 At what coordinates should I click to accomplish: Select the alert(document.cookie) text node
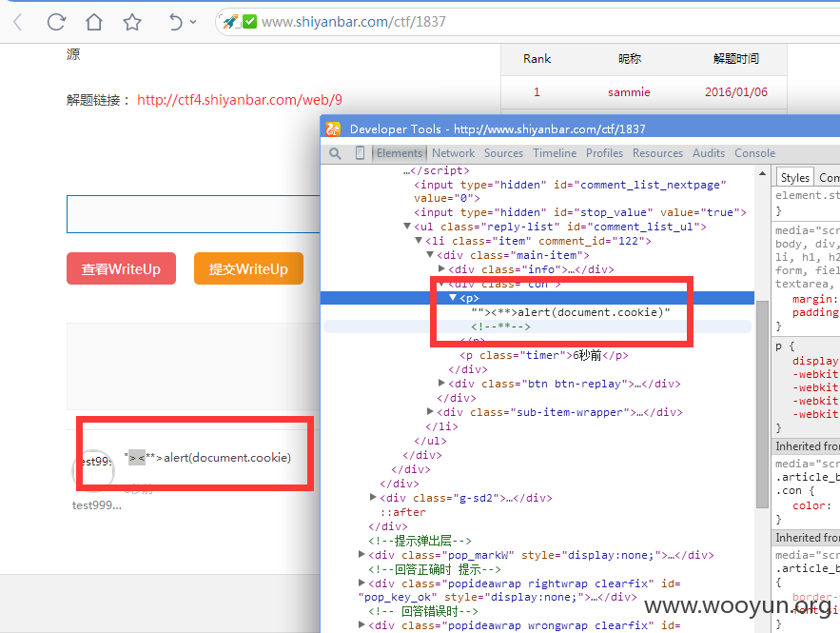(x=571, y=312)
